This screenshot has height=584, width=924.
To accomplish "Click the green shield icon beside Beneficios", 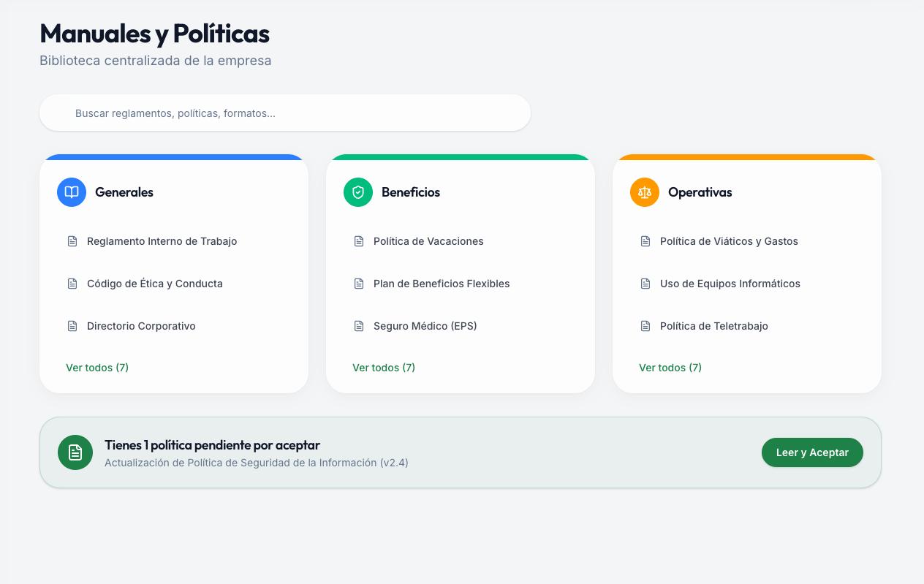I will [x=358, y=192].
